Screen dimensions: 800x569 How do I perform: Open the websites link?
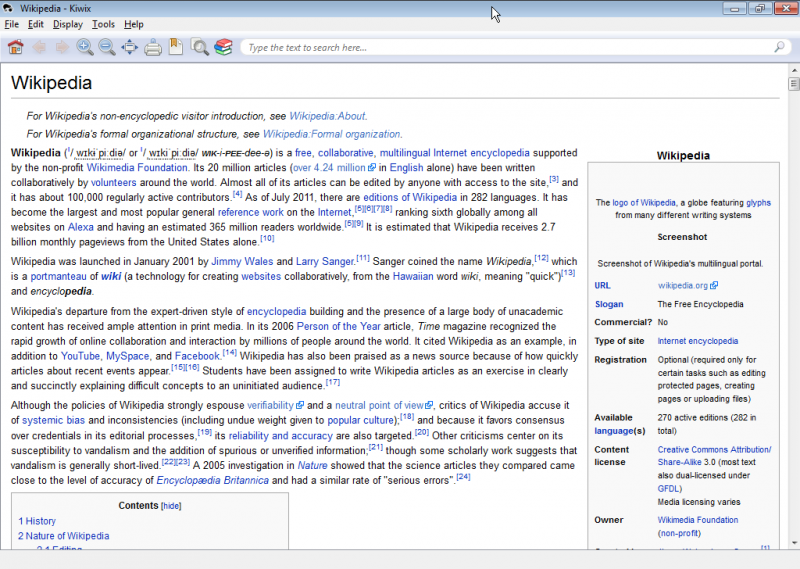pyautogui.click(x=261, y=277)
